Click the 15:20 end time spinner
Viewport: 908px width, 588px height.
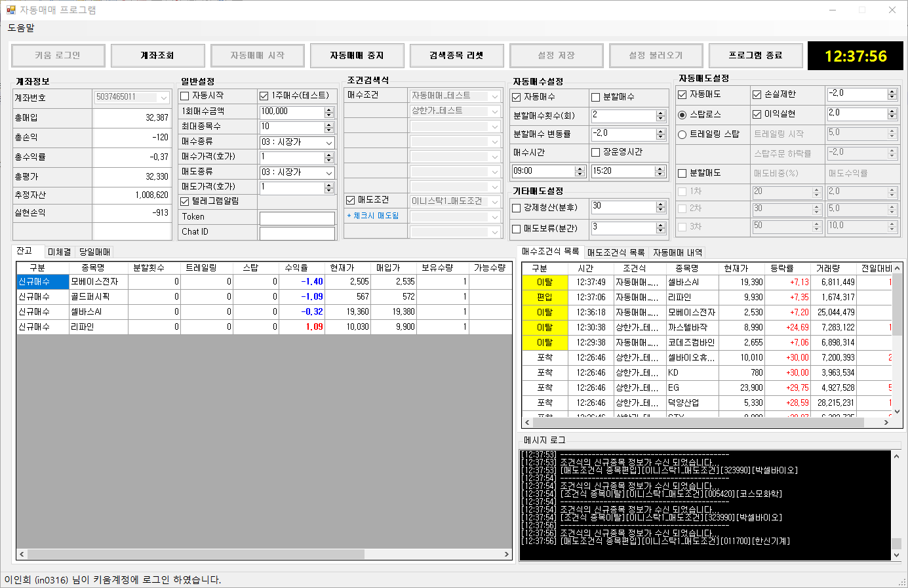(661, 171)
